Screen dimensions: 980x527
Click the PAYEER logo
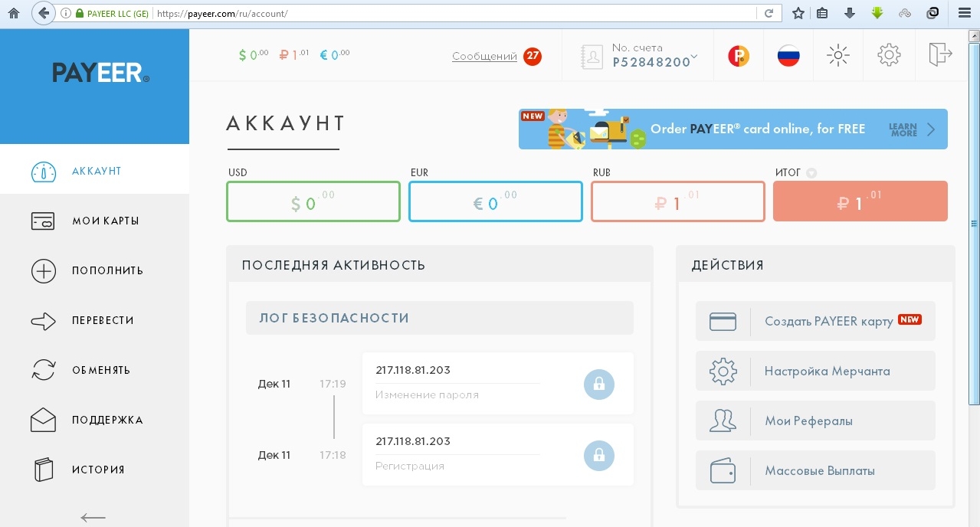point(100,73)
